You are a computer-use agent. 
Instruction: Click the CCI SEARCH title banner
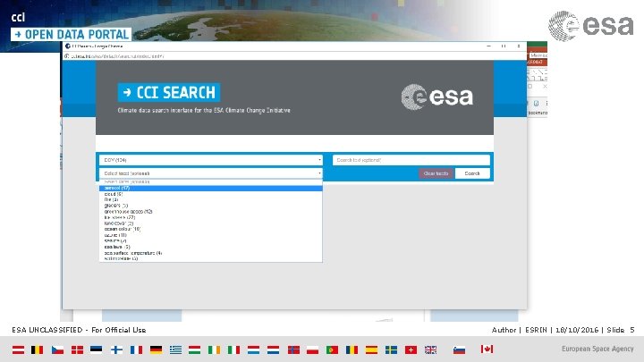[x=169, y=92]
